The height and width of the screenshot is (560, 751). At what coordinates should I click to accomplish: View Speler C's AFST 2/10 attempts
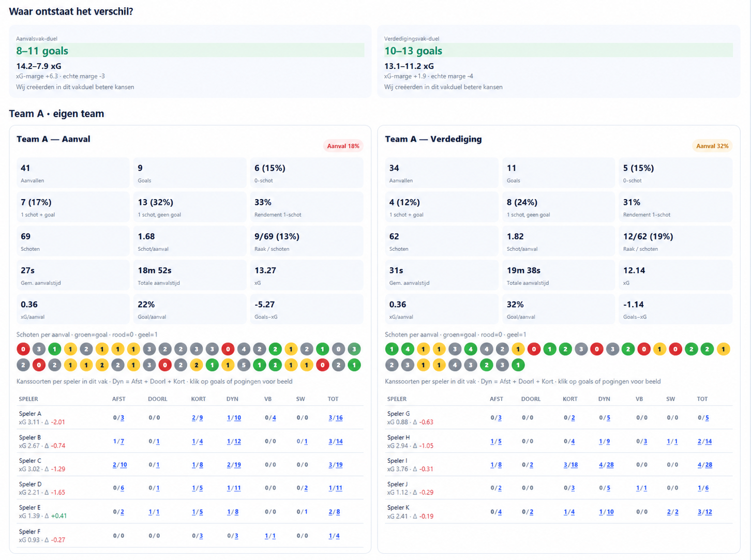pyautogui.click(x=119, y=465)
